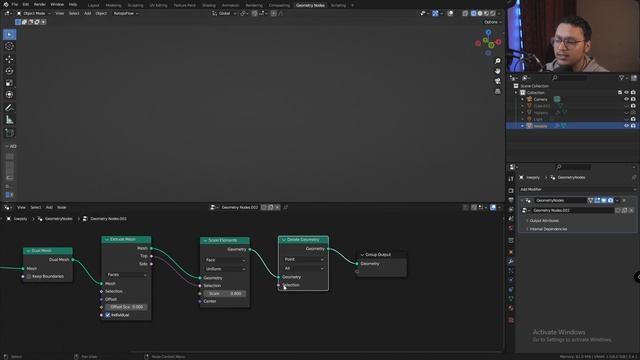
Task: Open Physics properties tab icon
Action: coord(511,280)
